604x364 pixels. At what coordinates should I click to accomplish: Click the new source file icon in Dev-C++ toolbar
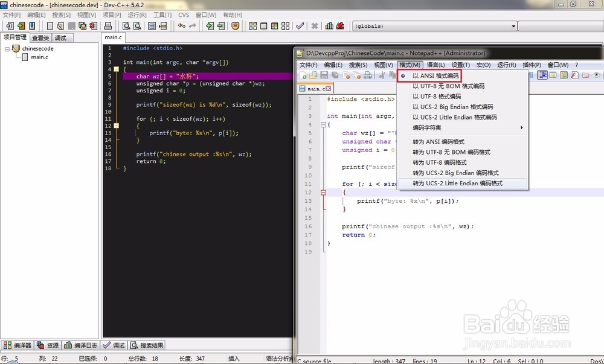coord(50,26)
